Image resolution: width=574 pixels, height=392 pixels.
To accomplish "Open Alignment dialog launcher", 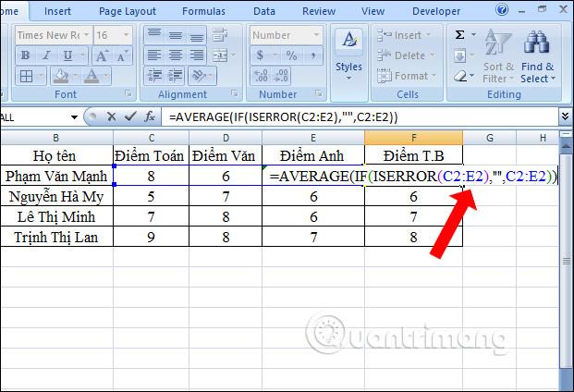I will point(234,93).
